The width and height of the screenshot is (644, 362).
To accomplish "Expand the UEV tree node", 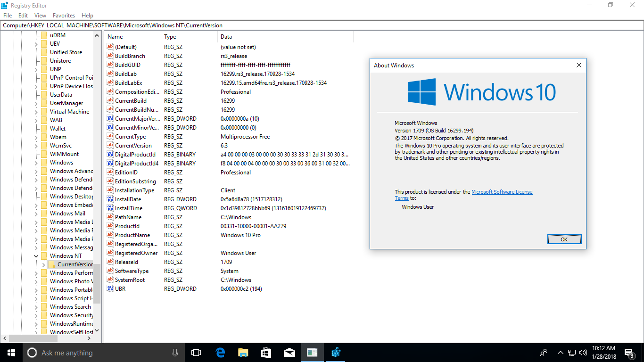I will point(36,44).
